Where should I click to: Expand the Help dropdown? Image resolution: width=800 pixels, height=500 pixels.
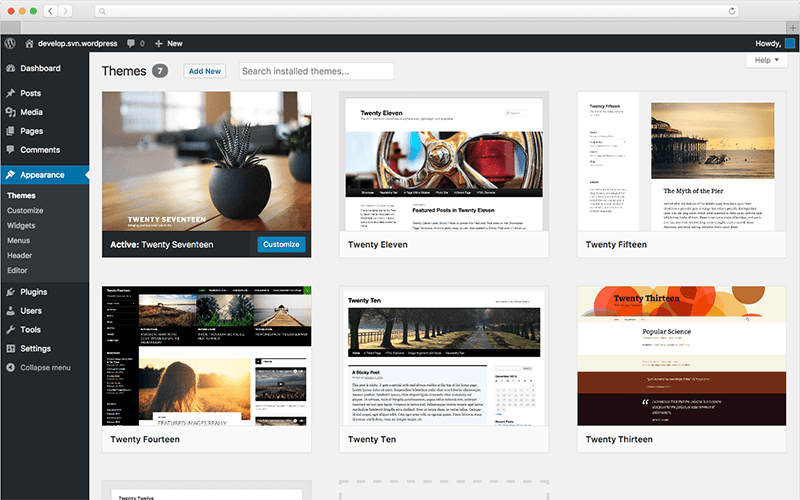pos(766,60)
